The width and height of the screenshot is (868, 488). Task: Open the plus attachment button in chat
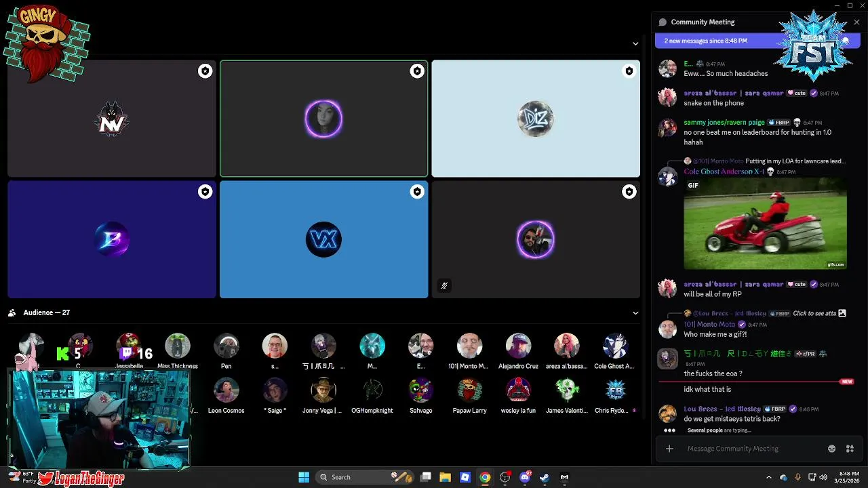click(669, 449)
